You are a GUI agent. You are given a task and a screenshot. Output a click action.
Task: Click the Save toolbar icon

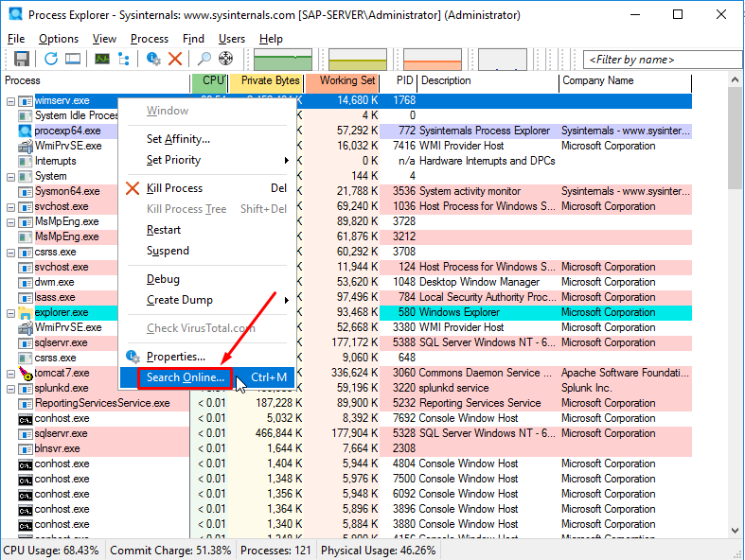tap(22, 59)
